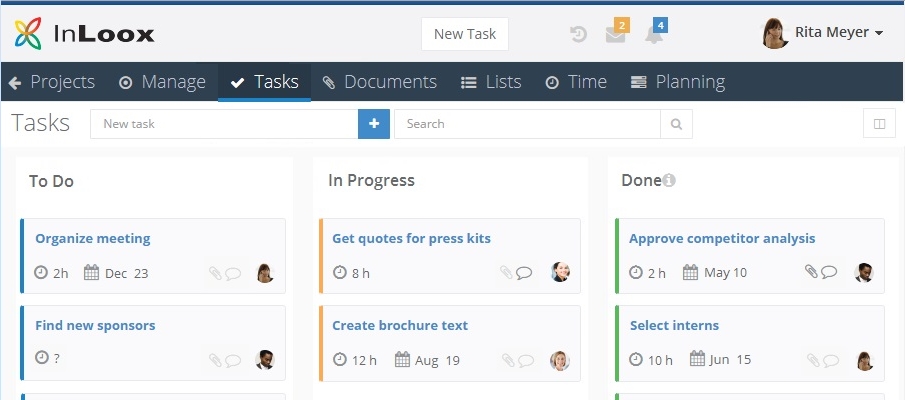905x400 pixels.
Task: Click Dec 23 calendar date on Organize meeting
Action: pos(116,272)
